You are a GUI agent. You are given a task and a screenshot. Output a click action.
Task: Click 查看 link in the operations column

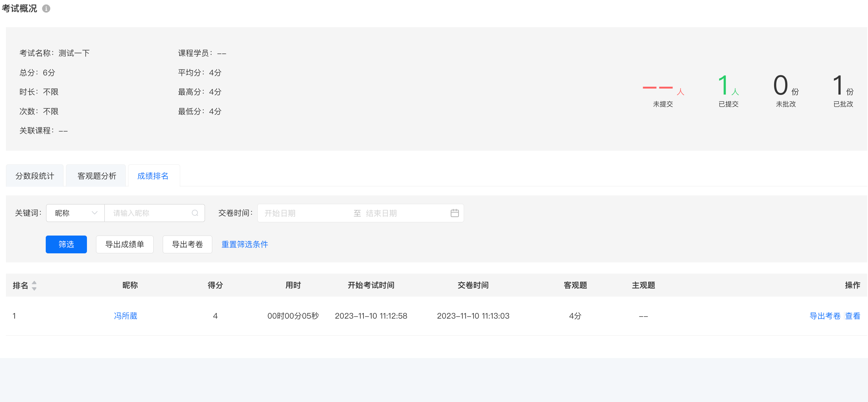pyautogui.click(x=853, y=316)
